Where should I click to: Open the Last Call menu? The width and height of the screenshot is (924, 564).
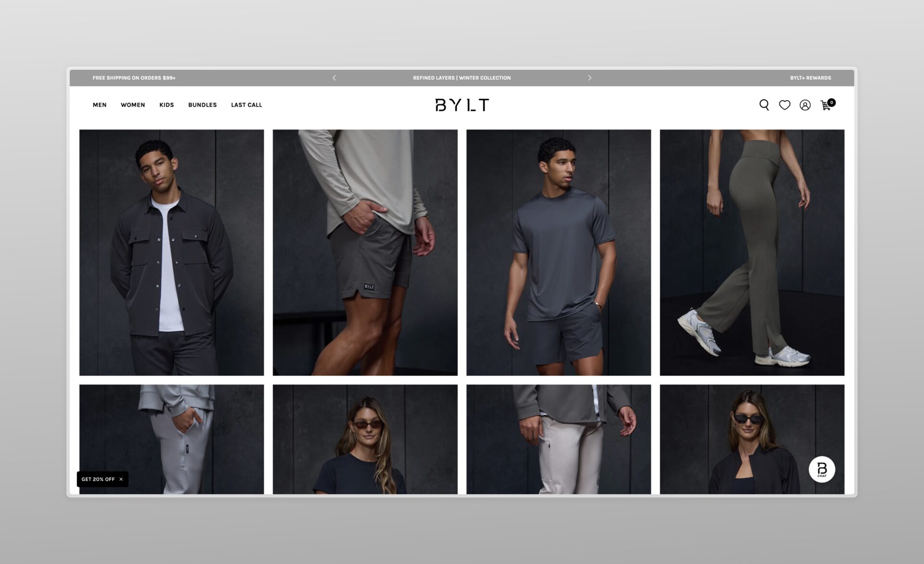(246, 105)
